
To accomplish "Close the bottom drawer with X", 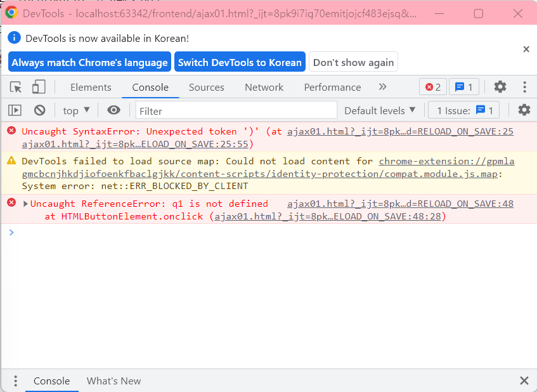I will pyautogui.click(x=524, y=381).
